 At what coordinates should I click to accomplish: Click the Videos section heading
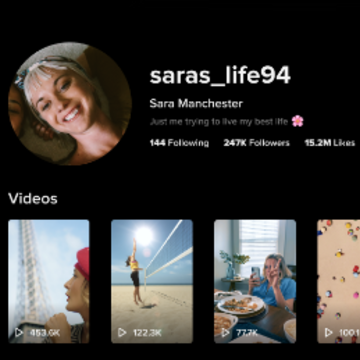(x=33, y=199)
